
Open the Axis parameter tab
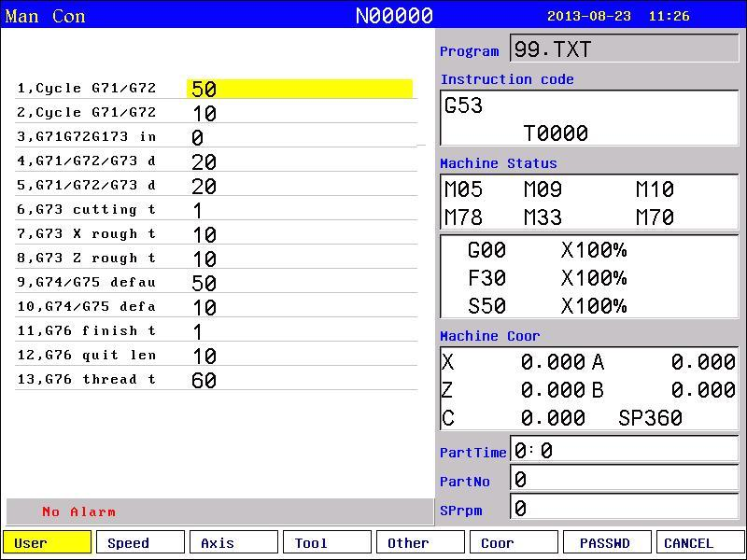point(234,542)
